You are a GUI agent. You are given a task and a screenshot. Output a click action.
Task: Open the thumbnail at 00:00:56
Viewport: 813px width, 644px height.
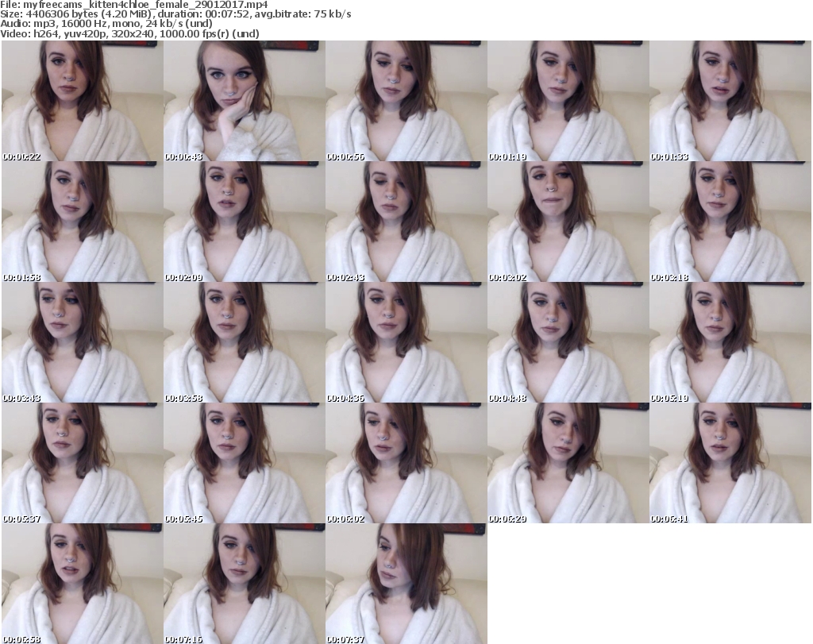click(x=406, y=101)
